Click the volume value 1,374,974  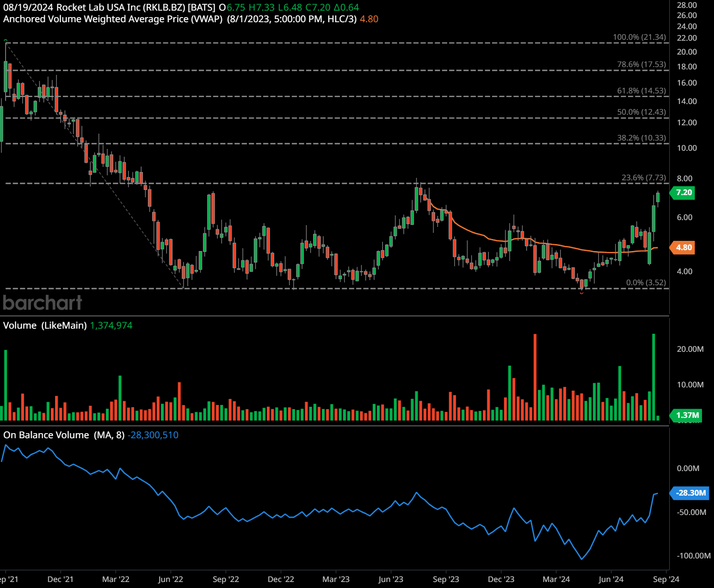[x=111, y=325]
